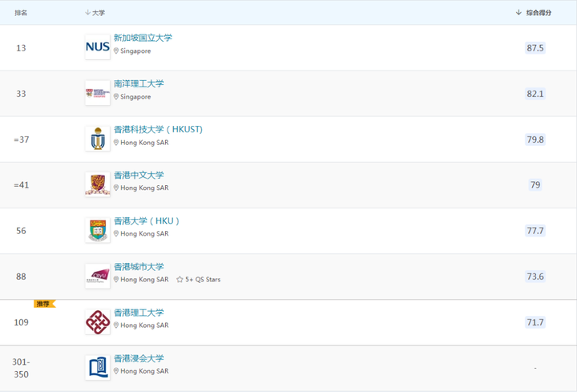Image resolution: width=577 pixels, height=392 pixels.
Task: Click score 87.5
Action: tap(535, 48)
